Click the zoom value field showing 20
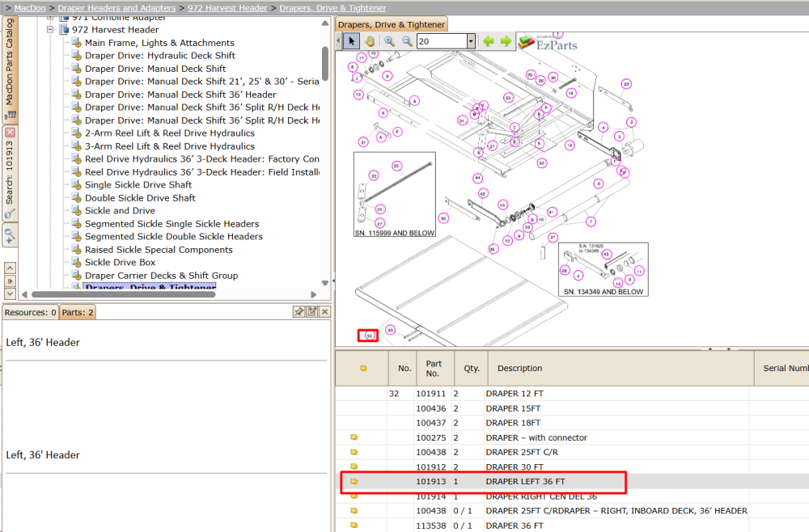The image size is (809, 532). (443, 41)
